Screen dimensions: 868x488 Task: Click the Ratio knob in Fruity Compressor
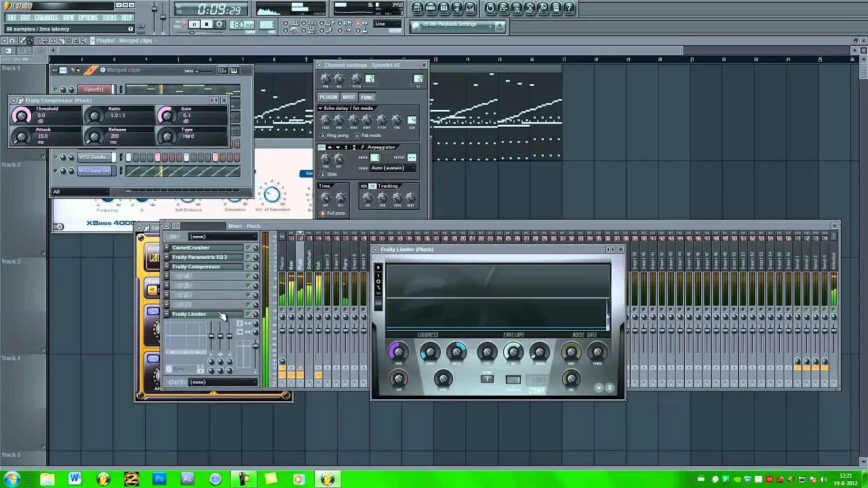click(94, 116)
